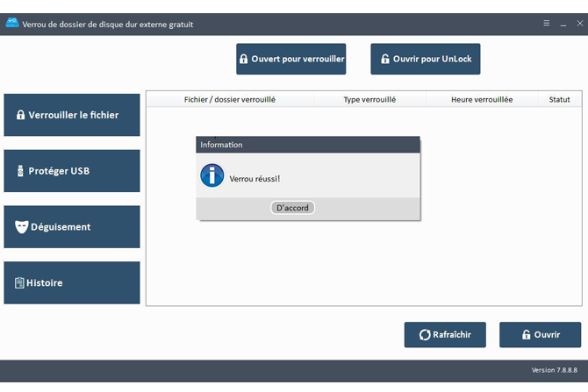
Task: Sort by the Fichier / dossier verrouillé column
Action: pos(230,100)
